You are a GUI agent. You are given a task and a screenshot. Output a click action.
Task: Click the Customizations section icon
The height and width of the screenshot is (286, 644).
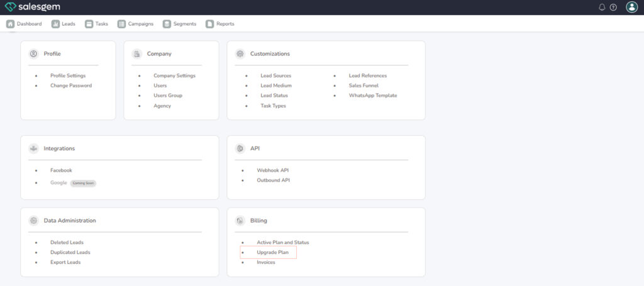pos(240,54)
